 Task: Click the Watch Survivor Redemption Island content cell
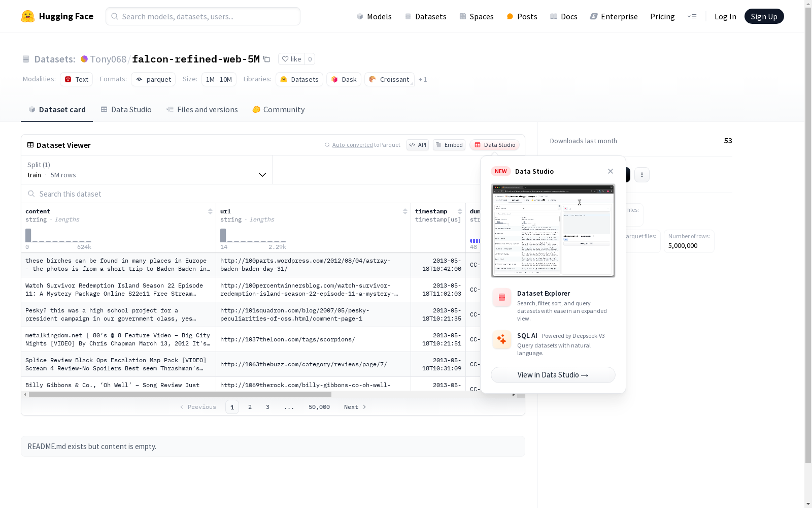(118, 290)
